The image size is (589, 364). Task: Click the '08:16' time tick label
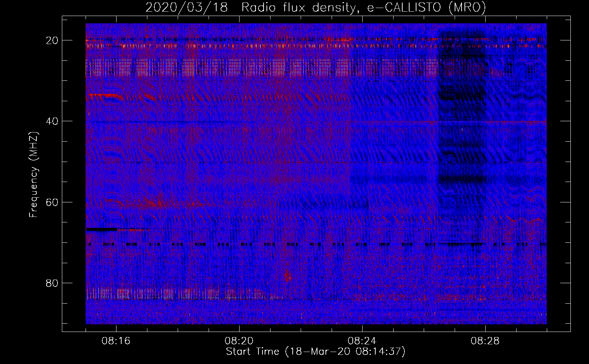[x=116, y=341]
